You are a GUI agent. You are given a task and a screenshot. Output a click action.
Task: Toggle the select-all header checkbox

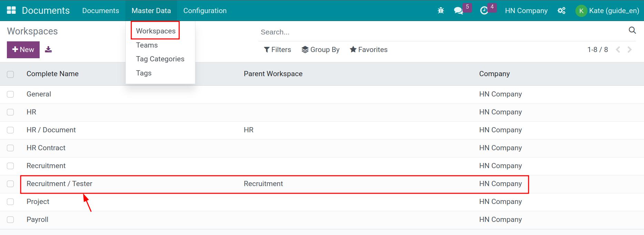pos(10,74)
